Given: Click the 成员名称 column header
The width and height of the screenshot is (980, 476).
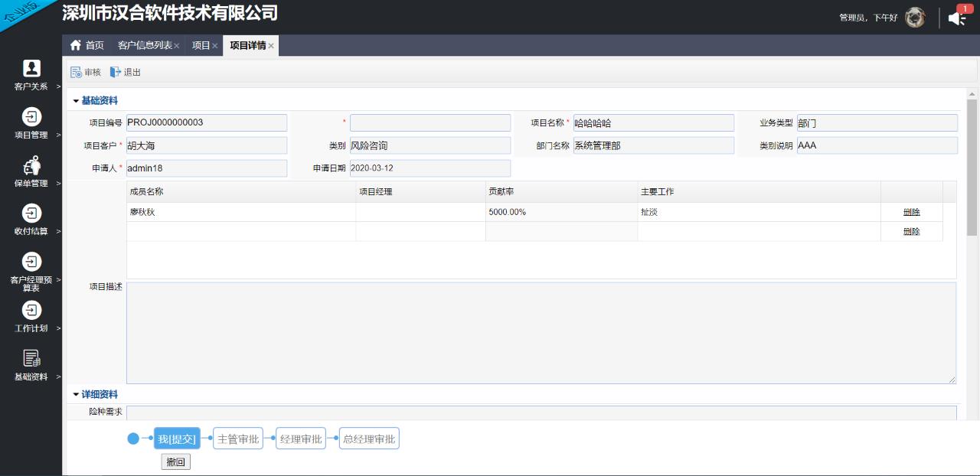Looking at the screenshot, I should (x=241, y=192).
